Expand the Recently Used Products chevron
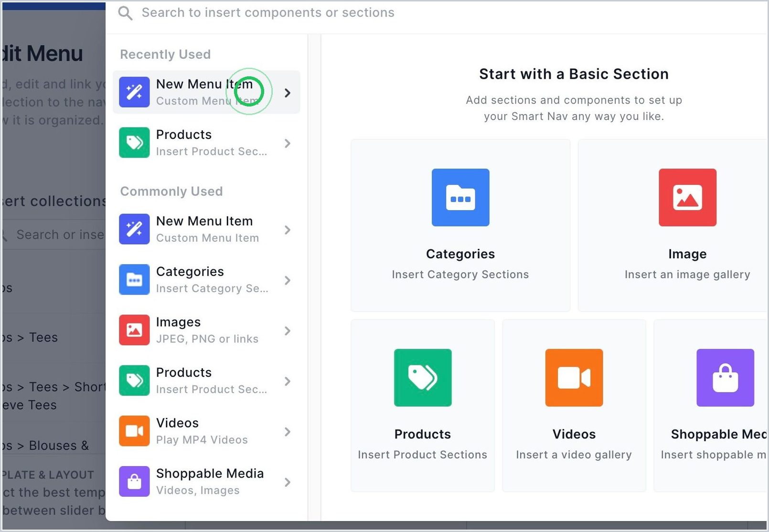This screenshot has height=532, width=769. point(288,143)
